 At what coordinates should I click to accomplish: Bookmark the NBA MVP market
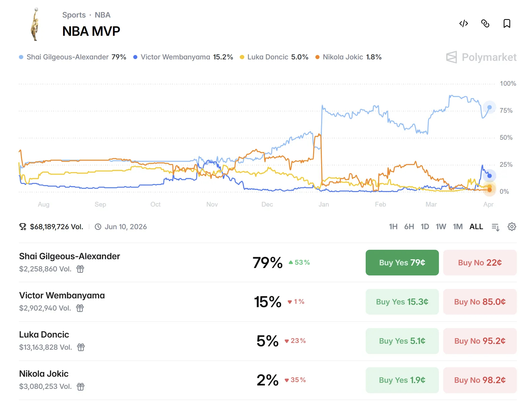point(507,24)
